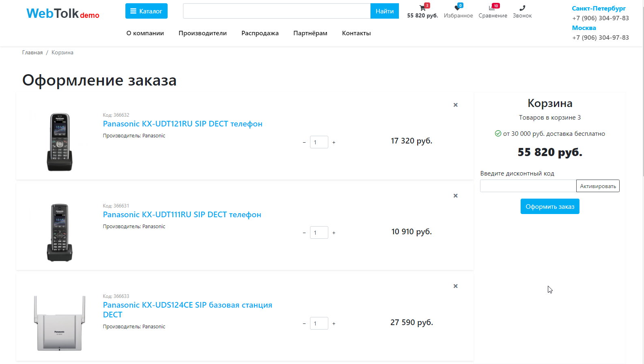
Task: Open Panasonic KX-UDT121RU product link
Action: click(183, 124)
